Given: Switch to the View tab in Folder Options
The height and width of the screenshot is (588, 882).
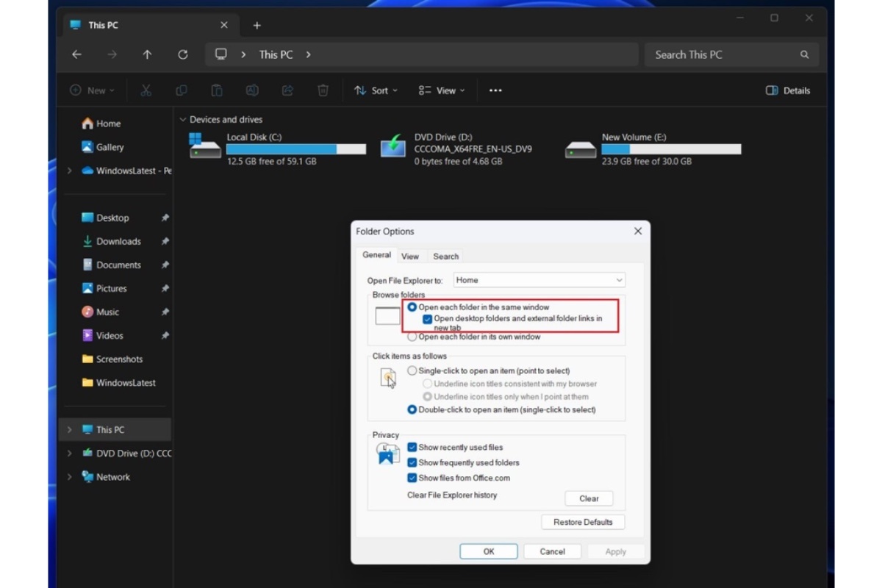Looking at the screenshot, I should (x=410, y=257).
